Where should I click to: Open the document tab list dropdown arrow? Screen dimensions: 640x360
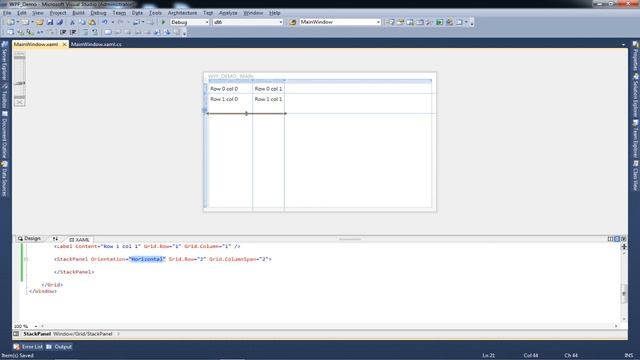[x=623, y=44]
